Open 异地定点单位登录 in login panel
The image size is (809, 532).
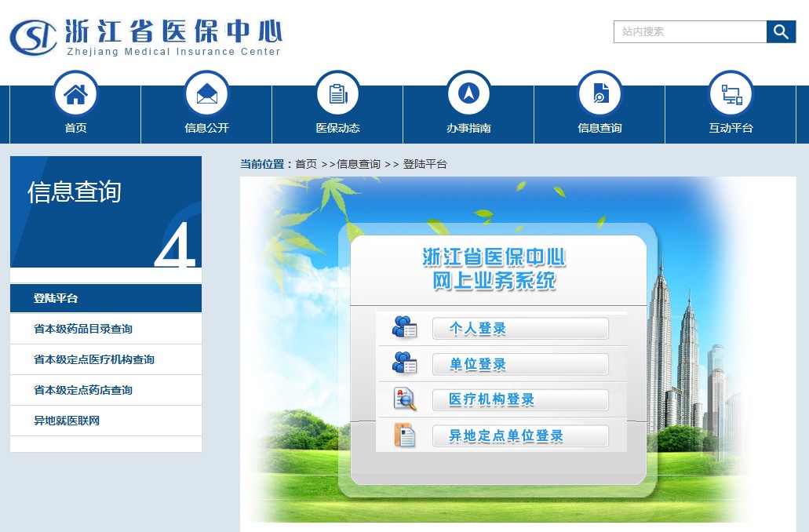coord(520,435)
